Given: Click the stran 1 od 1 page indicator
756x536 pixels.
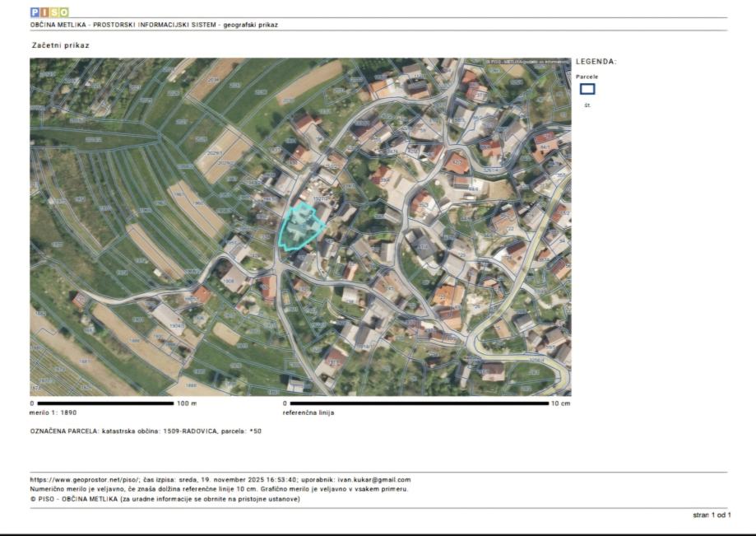Looking at the screenshot, I should (x=711, y=515).
